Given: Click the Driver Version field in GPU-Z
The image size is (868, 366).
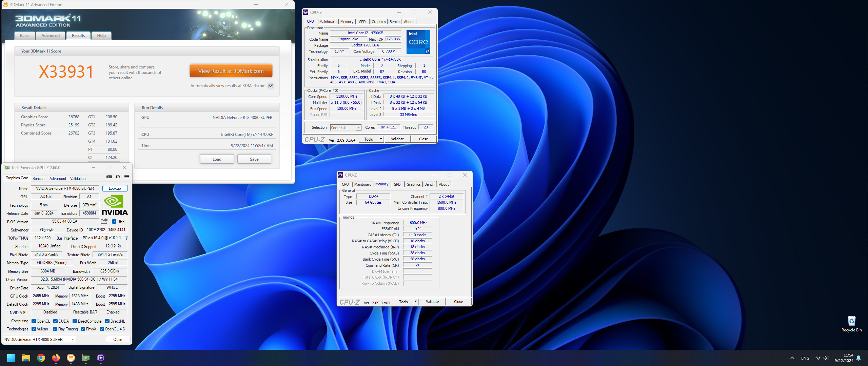Looking at the screenshot, I should (x=79, y=279).
